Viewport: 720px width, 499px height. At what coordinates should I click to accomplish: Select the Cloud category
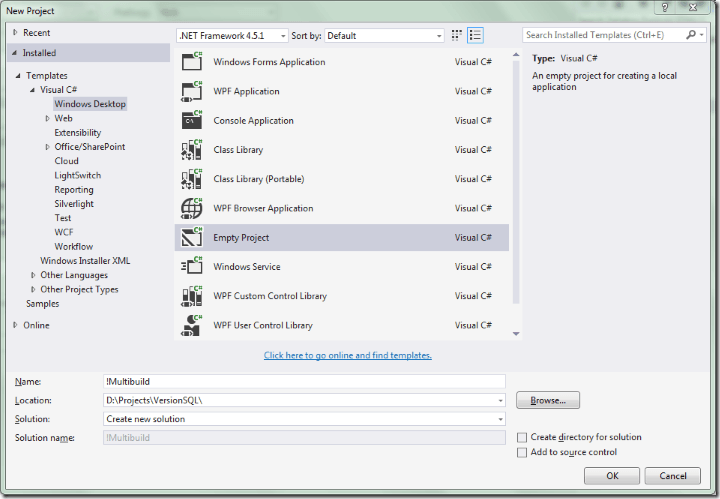[67, 161]
